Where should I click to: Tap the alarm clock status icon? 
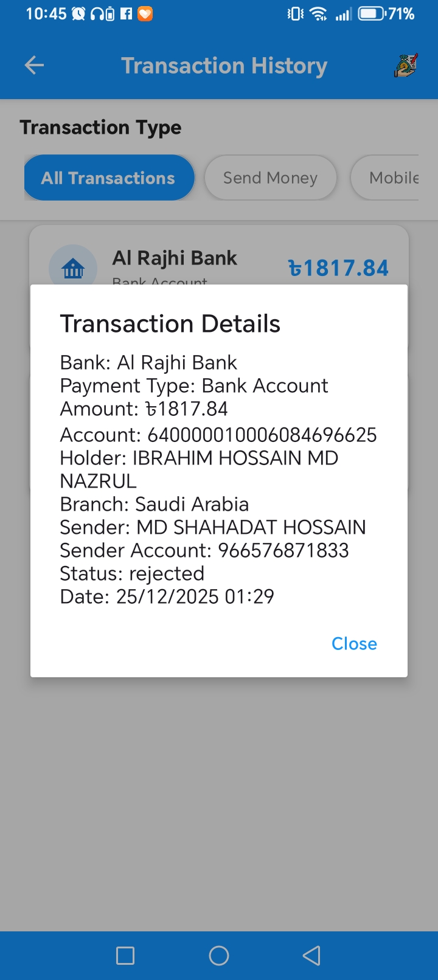pos(78,14)
